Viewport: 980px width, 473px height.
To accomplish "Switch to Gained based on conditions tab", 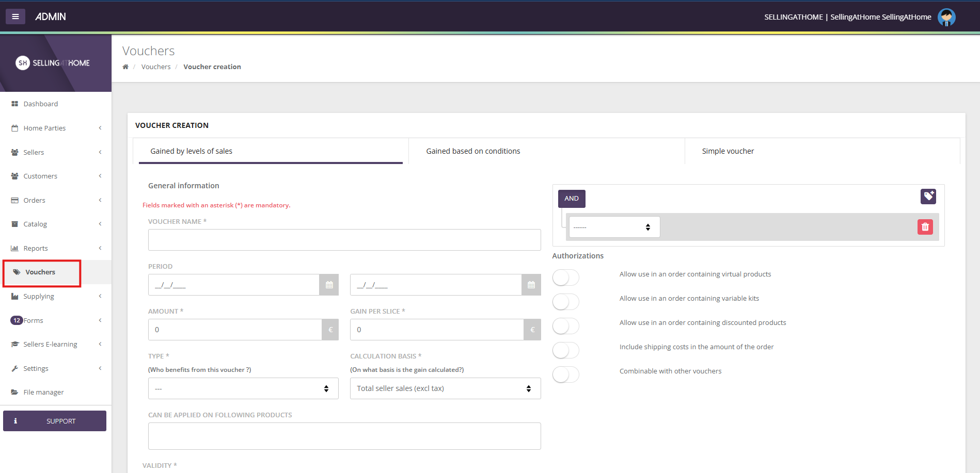I will (x=473, y=151).
